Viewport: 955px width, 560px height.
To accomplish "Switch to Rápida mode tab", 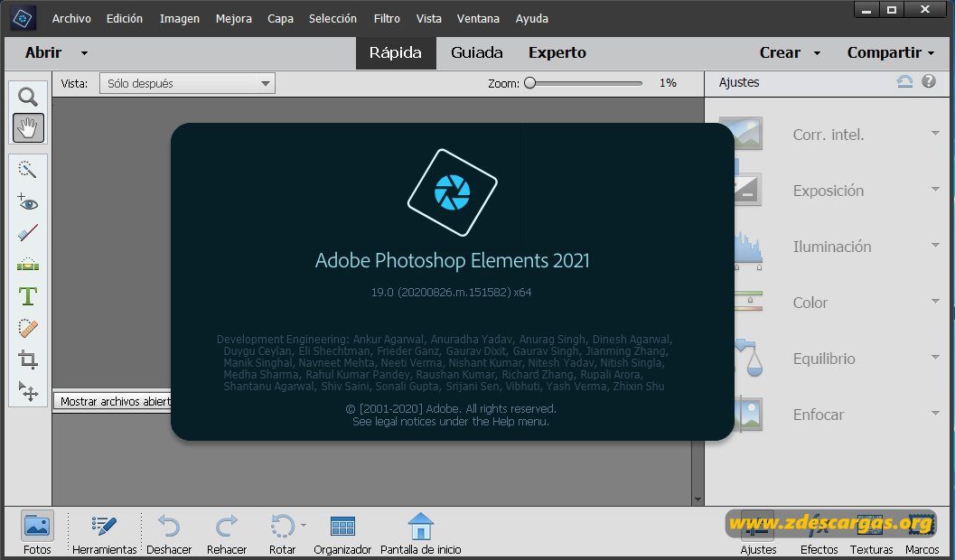I will (396, 53).
